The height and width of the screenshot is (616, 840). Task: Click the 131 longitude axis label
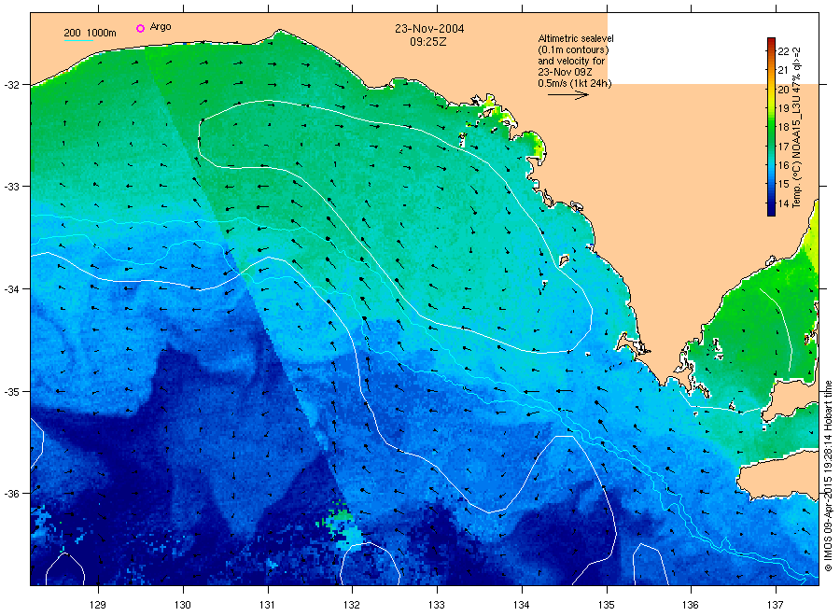tap(267, 605)
